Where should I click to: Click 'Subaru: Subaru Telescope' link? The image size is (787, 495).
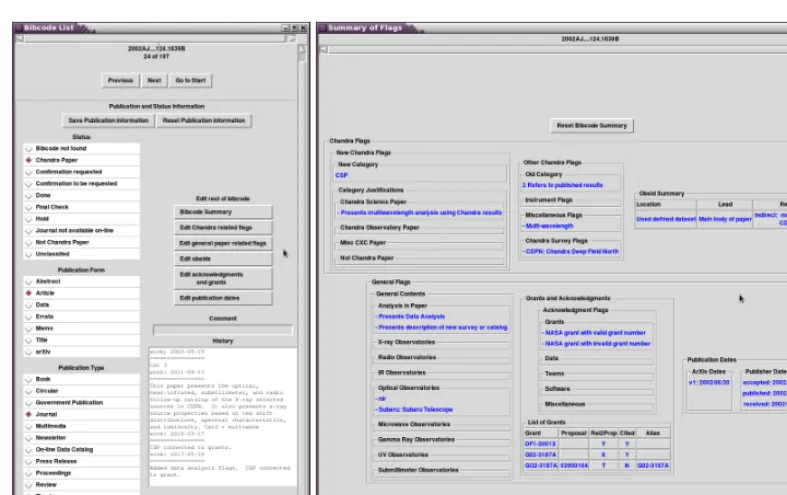click(416, 410)
